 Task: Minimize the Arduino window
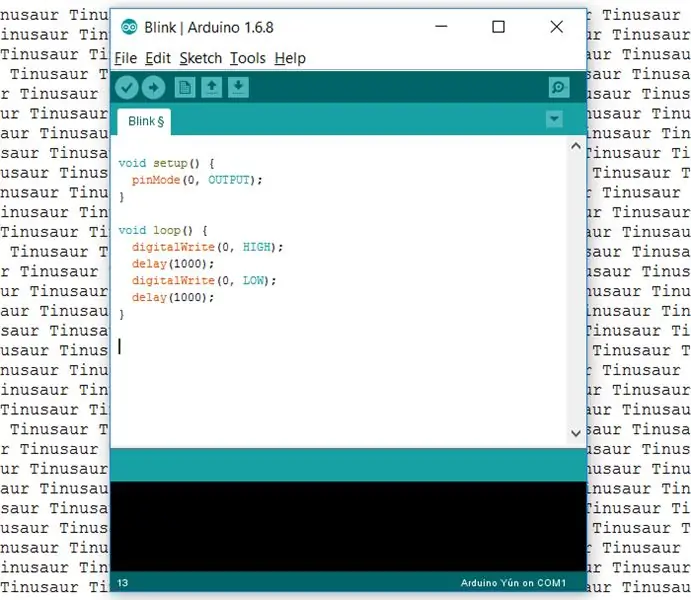click(x=441, y=27)
